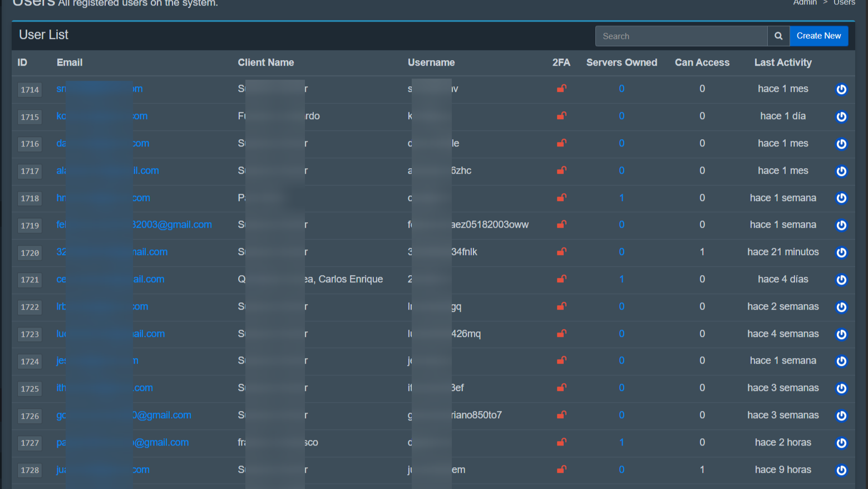Click the power icon for user 1724
This screenshot has height=489, width=868.
841,361
